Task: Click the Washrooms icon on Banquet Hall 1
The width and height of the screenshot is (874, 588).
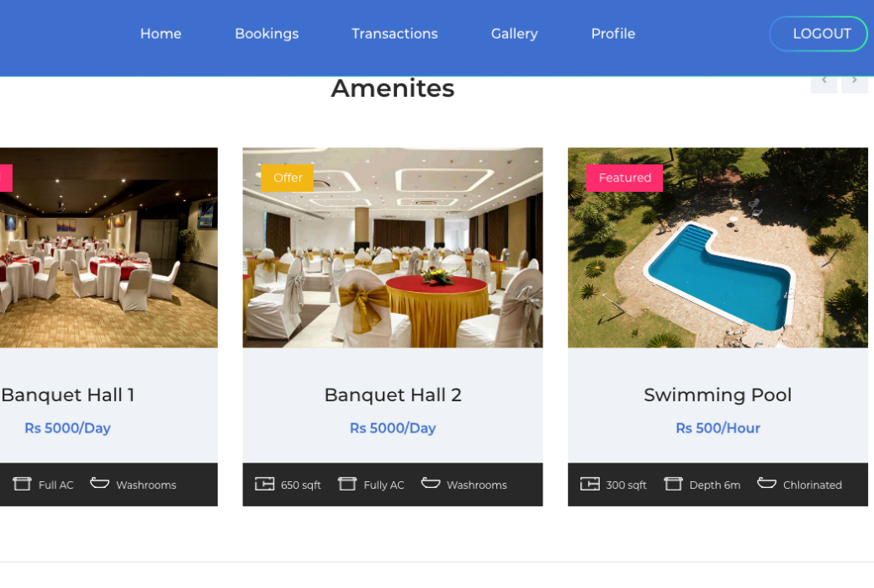Action: point(100,483)
